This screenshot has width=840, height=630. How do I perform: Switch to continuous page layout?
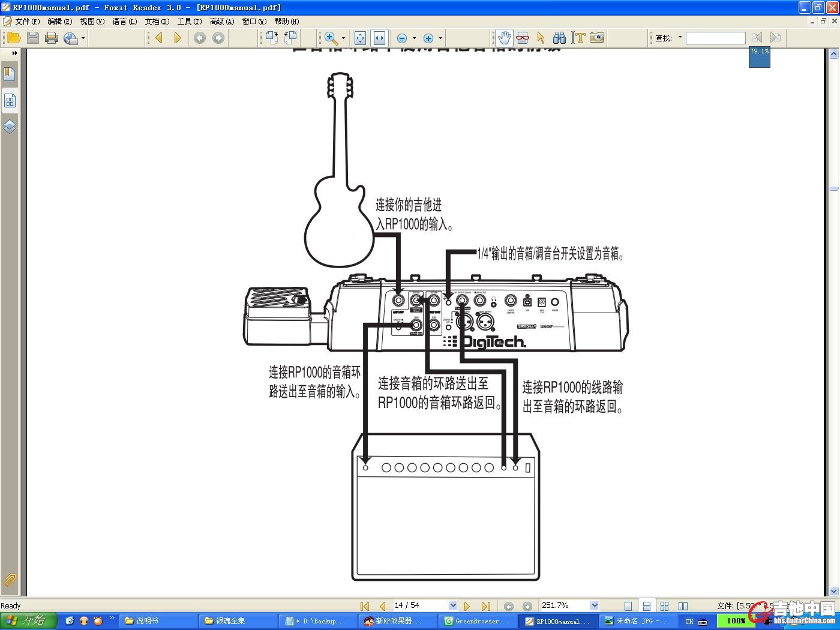click(x=646, y=606)
